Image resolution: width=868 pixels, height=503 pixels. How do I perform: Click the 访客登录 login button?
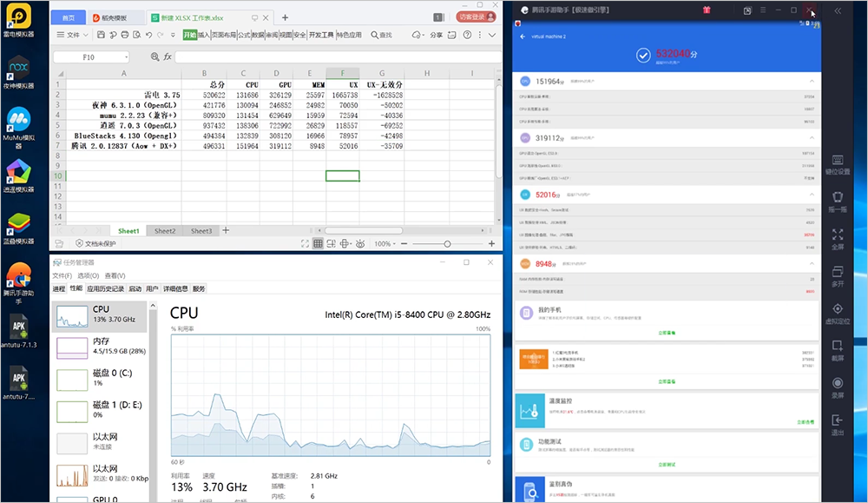point(476,17)
